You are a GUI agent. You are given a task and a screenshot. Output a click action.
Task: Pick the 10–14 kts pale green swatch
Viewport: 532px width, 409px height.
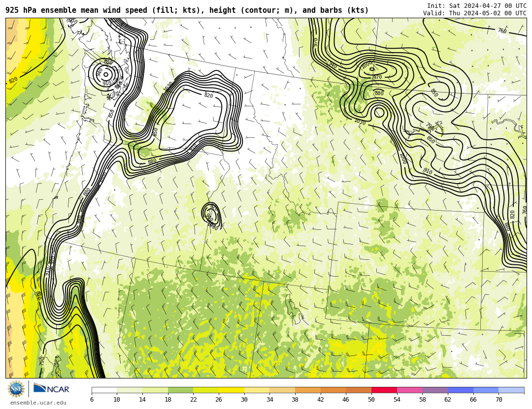[x=130, y=390]
